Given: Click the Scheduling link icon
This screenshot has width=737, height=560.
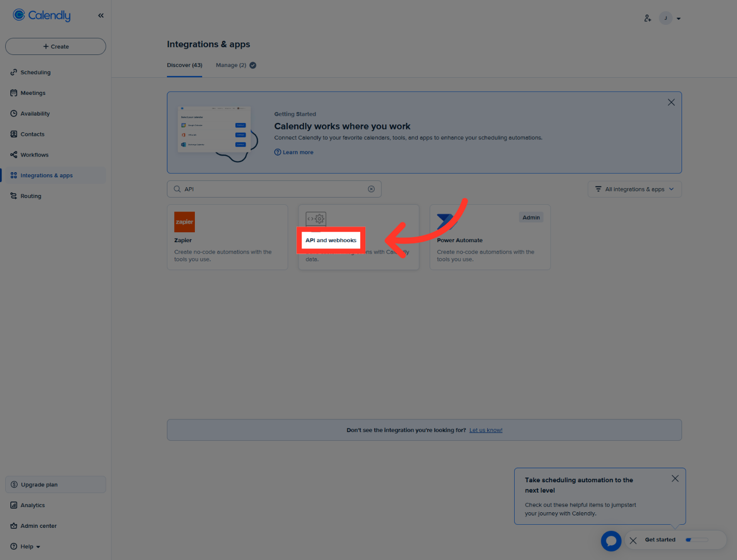Looking at the screenshot, I should click(x=13, y=73).
